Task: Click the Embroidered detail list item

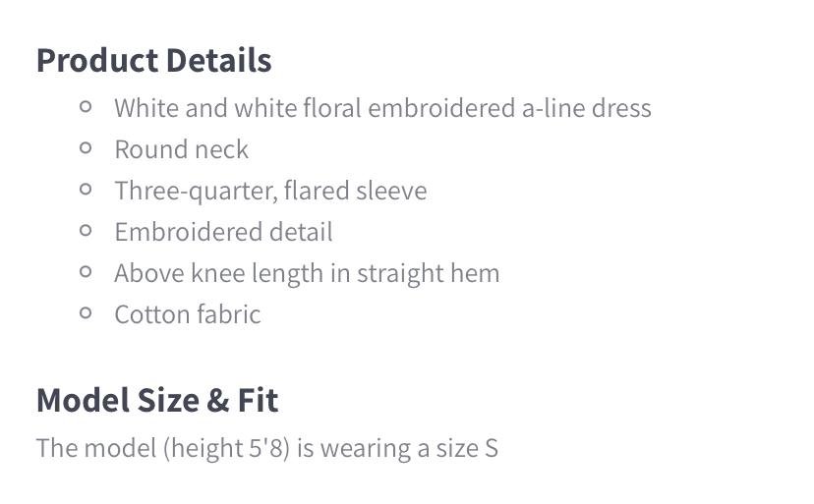Action: pyautogui.click(x=223, y=232)
